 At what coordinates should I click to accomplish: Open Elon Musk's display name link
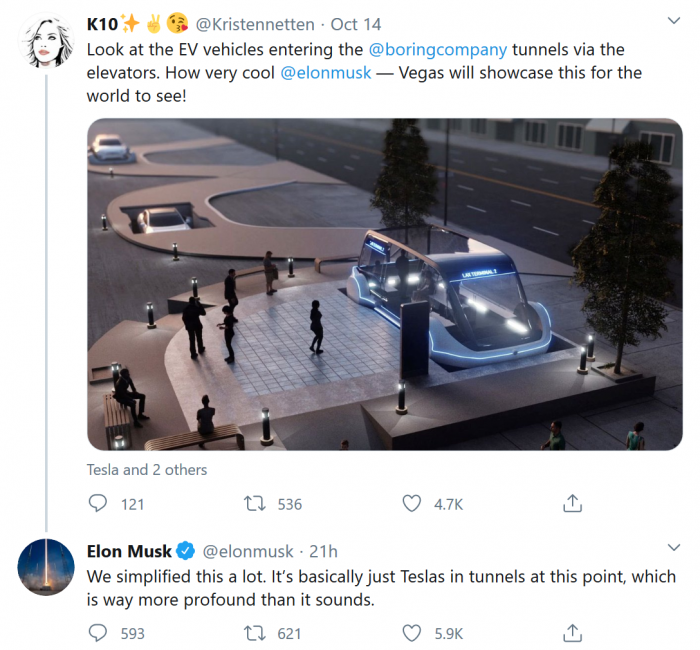point(129,552)
